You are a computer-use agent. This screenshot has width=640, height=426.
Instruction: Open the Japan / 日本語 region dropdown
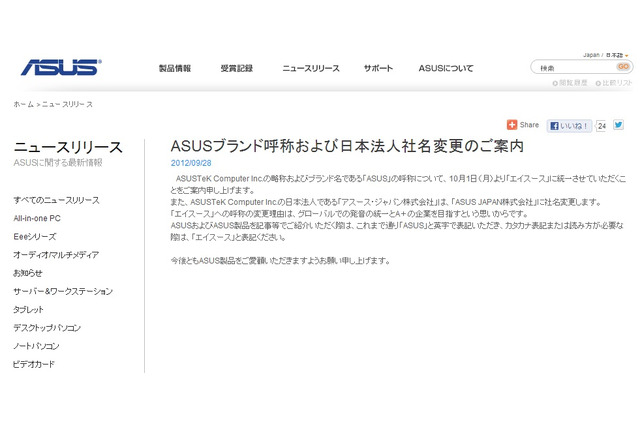(605, 55)
